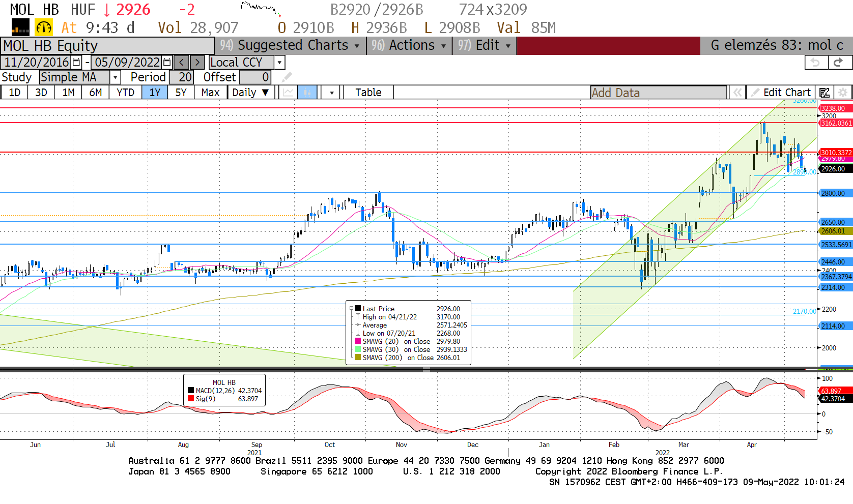Expand the Suggested Charts menu

pyautogui.click(x=290, y=45)
